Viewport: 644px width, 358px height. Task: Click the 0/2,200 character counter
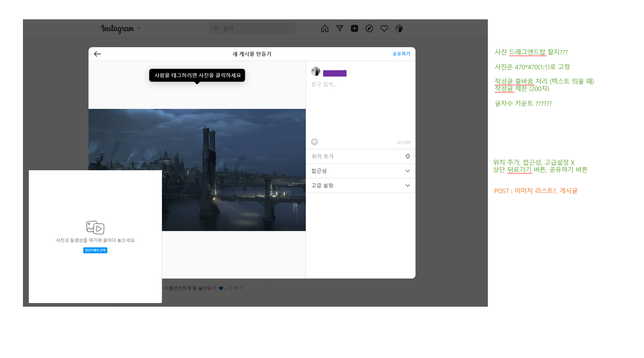pyautogui.click(x=404, y=142)
